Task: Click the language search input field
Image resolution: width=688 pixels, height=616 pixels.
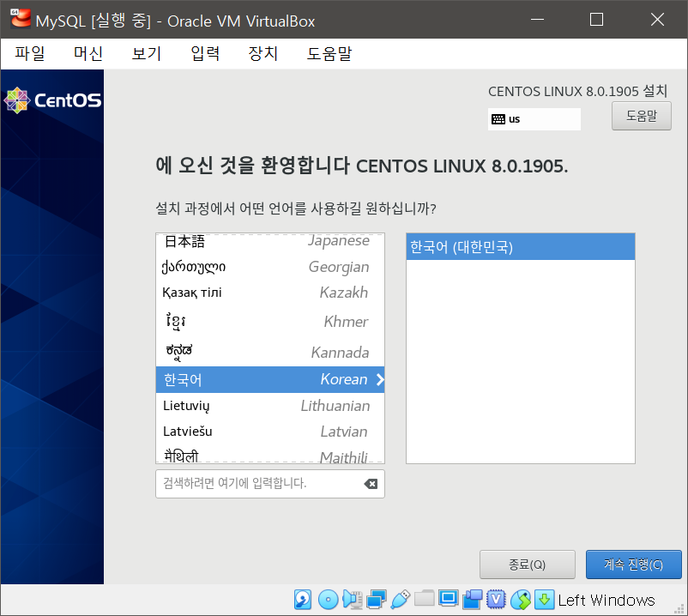Action: pyautogui.click(x=270, y=484)
